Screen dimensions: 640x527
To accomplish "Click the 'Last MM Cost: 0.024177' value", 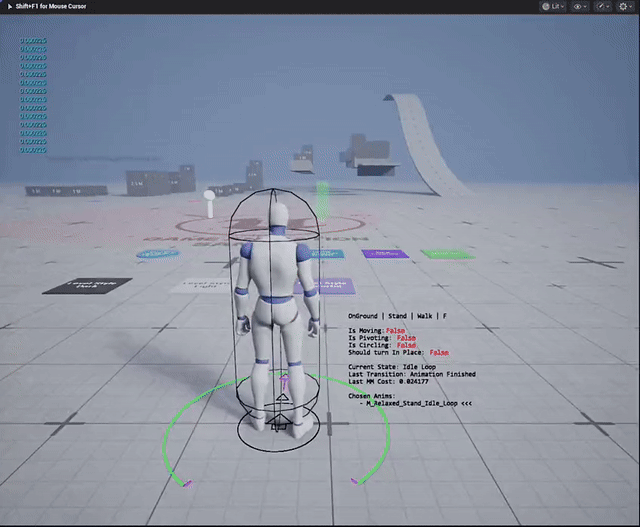I will point(388,381).
